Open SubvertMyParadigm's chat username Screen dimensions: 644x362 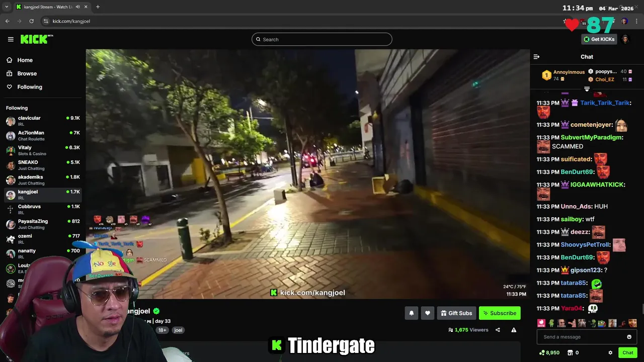592,137
